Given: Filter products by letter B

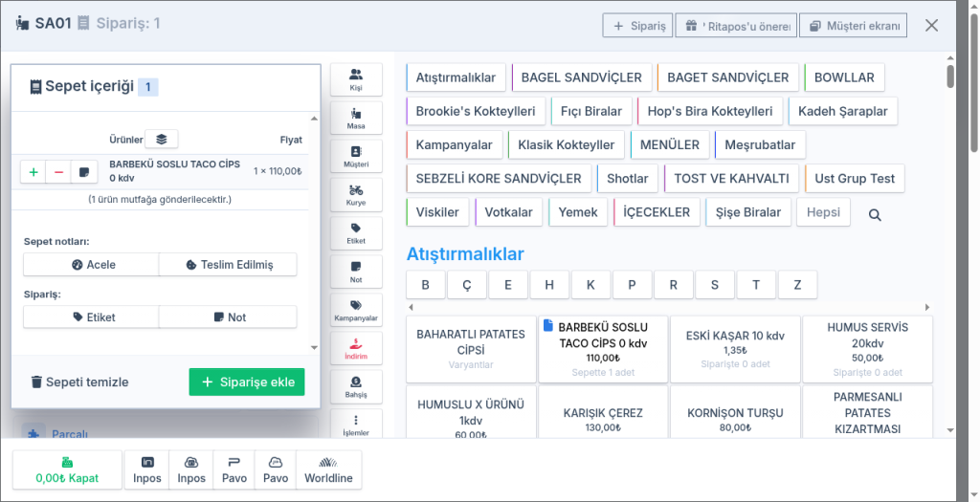Looking at the screenshot, I should click(426, 285).
